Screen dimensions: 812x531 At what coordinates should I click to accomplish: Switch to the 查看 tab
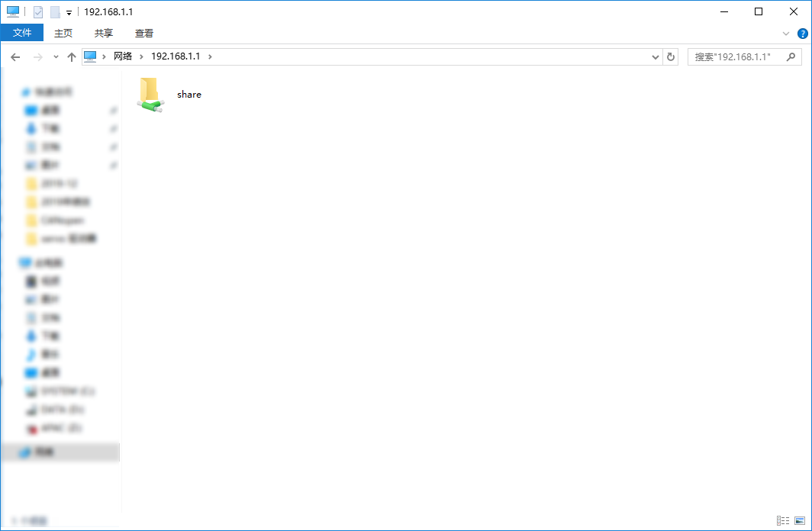144,33
